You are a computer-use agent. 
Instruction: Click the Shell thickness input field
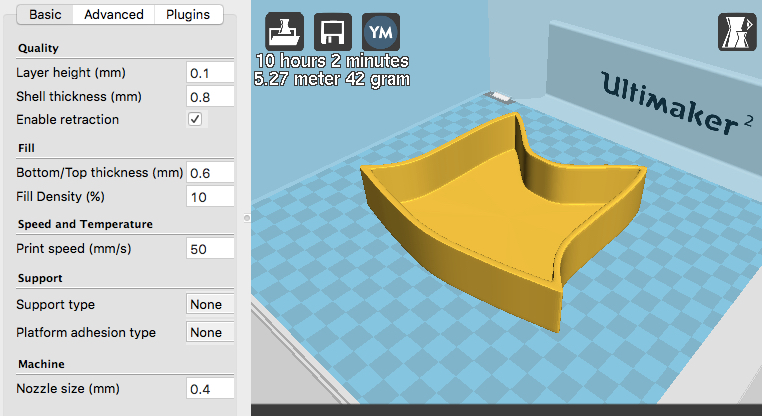click(x=210, y=97)
